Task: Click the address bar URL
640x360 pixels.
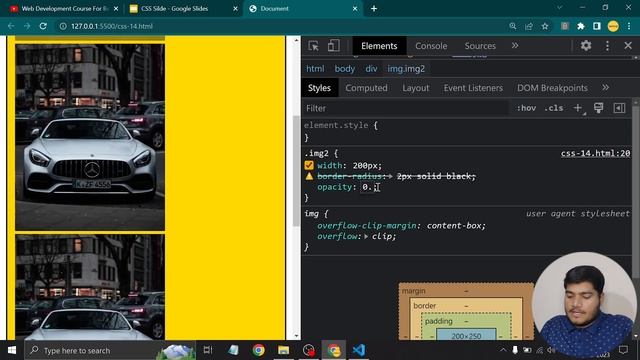Action: [112, 26]
